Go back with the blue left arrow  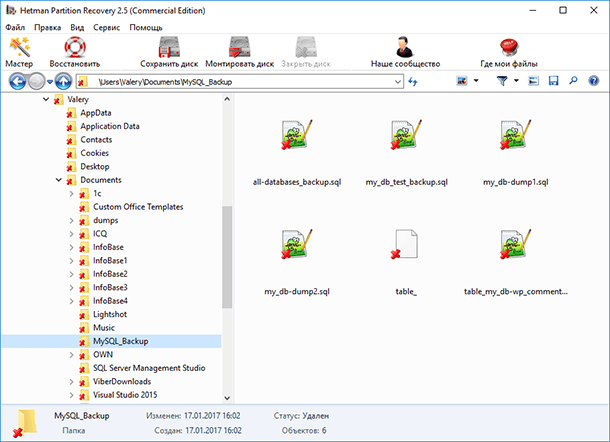point(18,82)
